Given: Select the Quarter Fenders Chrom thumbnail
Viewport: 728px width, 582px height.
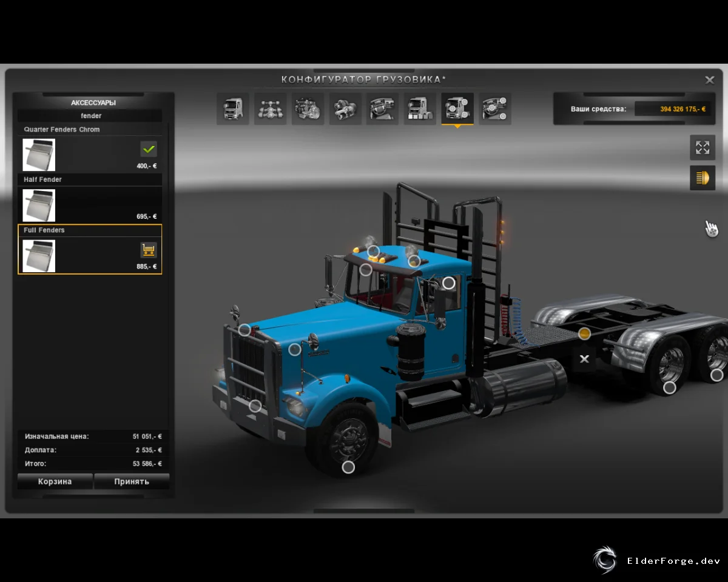Looking at the screenshot, I should 39,155.
